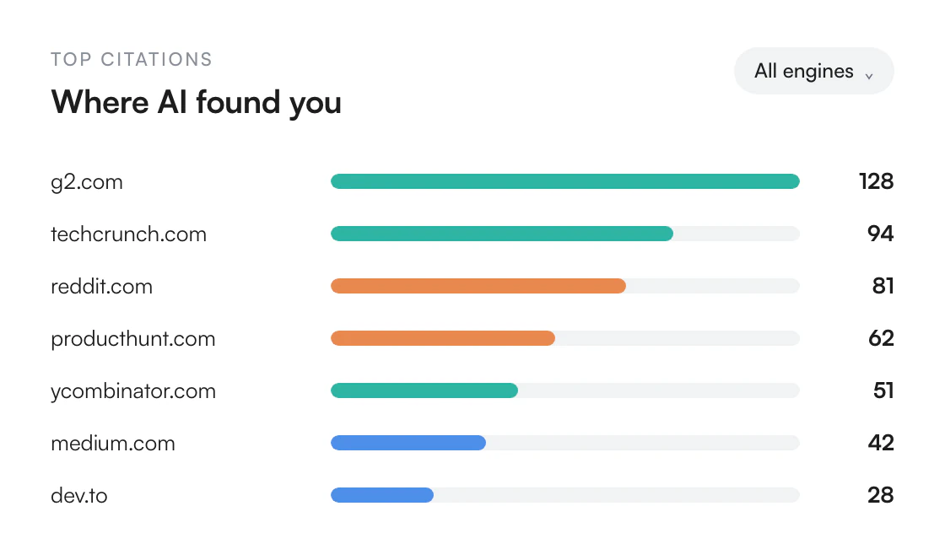Click the teal g2.com progress bar
The image size is (945, 560).
564,181
